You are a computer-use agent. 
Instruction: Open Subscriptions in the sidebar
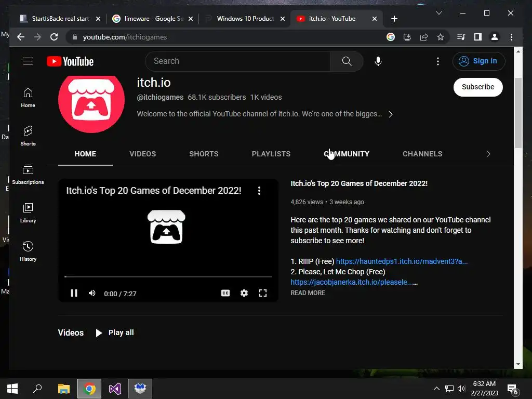[28, 175]
